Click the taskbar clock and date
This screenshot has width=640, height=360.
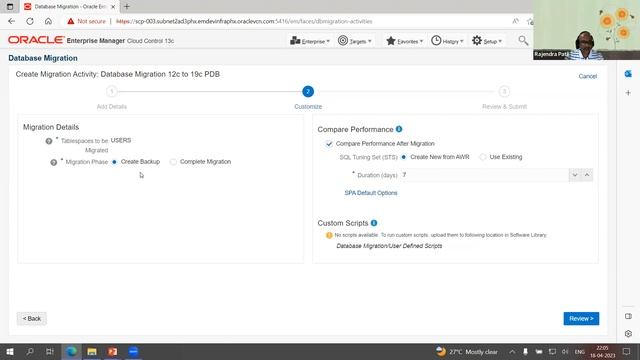pyautogui.click(x=602, y=351)
